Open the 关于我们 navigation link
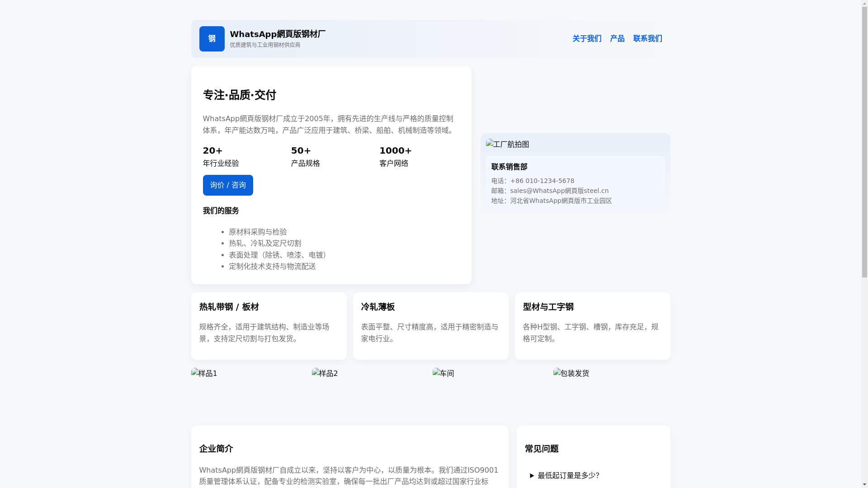This screenshot has width=868, height=488. pyautogui.click(x=587, y=39)
